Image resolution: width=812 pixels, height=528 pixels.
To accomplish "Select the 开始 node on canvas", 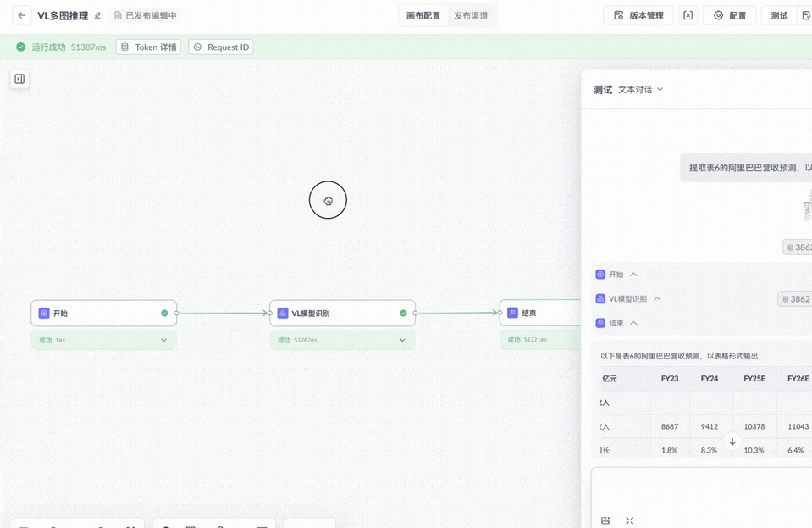I will tap(103, 313).
